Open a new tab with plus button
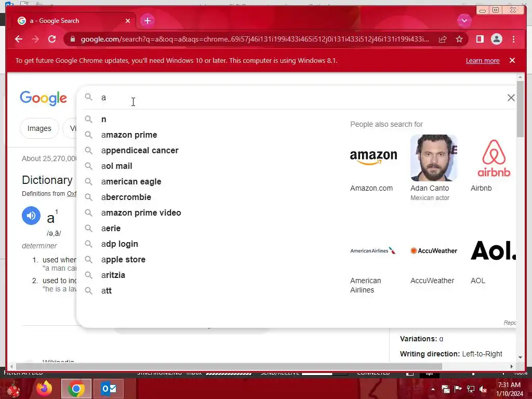This screenshot has width=532, height=399. coord(147,21)
